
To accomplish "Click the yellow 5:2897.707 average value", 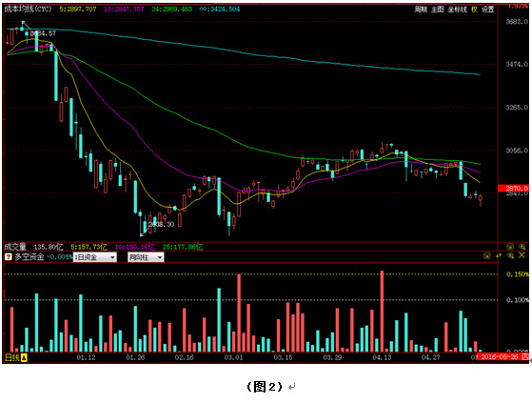I will tap(78, 10).
